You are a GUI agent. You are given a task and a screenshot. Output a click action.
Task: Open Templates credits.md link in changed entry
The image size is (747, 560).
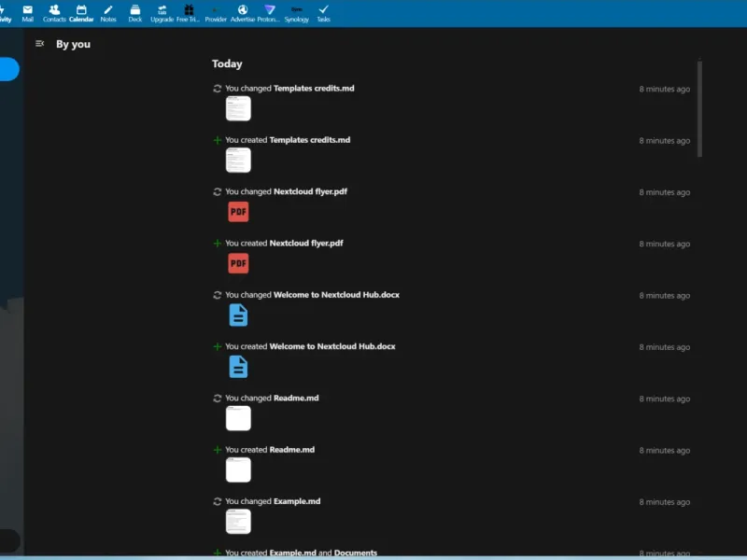pyautogui.click(x=314, y=88)
